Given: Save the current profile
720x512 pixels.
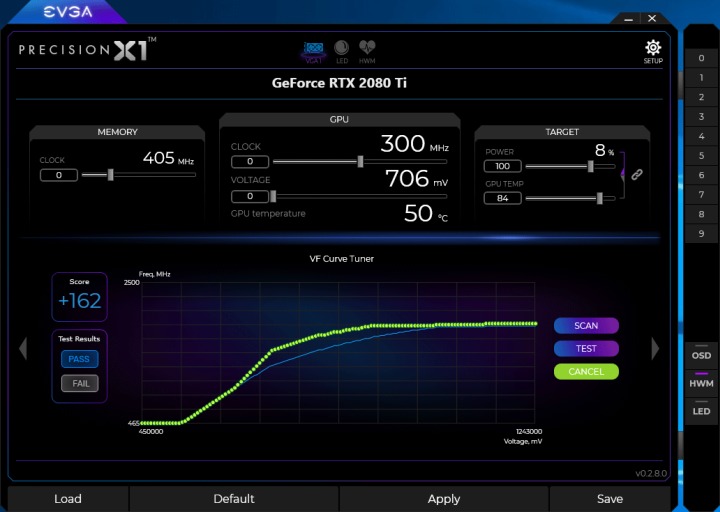Looking at the screenshot, I should coord(610,499).
